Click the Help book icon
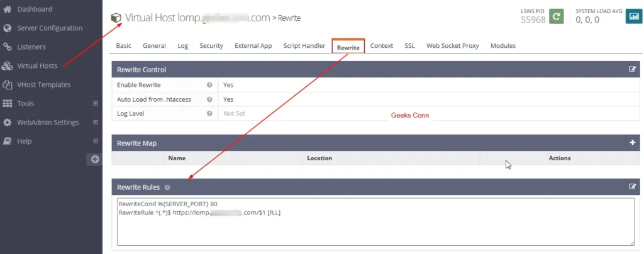Screen dimensions: 644x254 tap(7, 141)
